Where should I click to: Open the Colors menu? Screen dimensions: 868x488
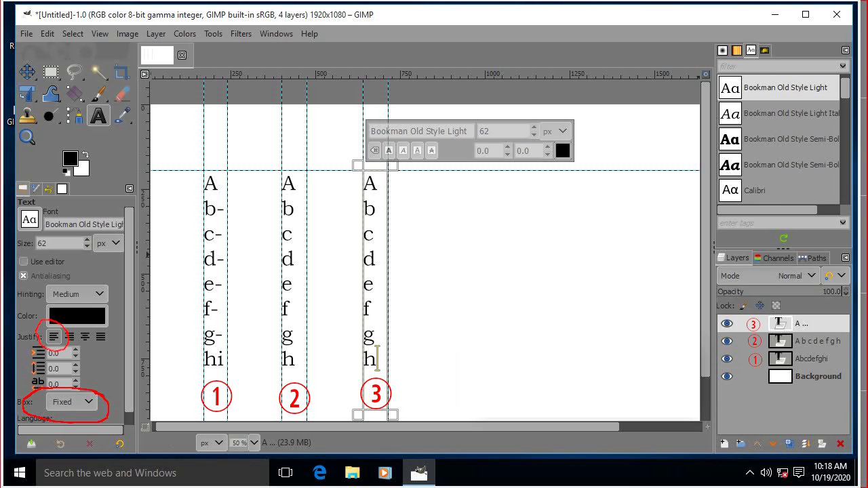(184, 34)
